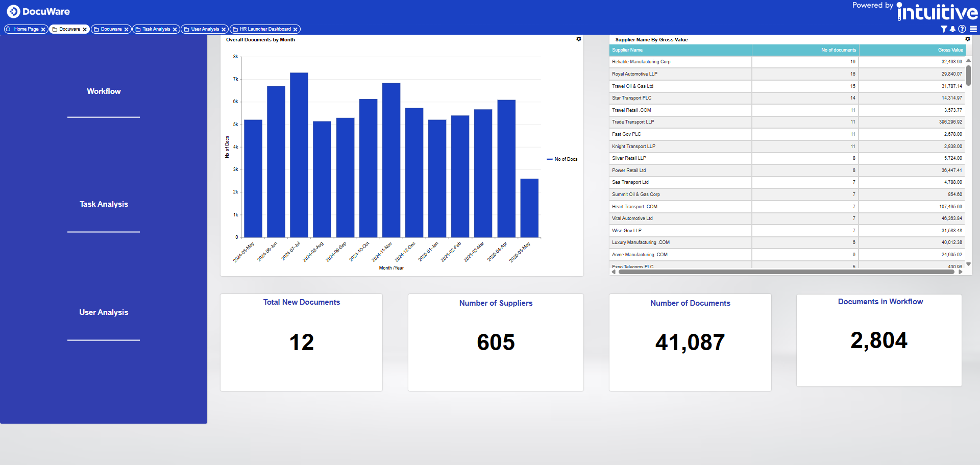Click the 2025-05-May bar in chart
The width and height of the screenshot is (980, 465).
coord(529,208)
